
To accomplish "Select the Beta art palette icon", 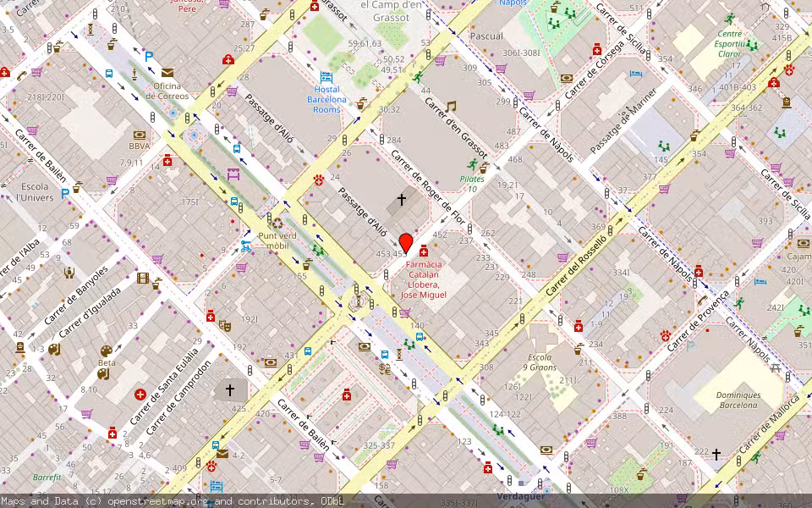I will click(x=107, y=351).
